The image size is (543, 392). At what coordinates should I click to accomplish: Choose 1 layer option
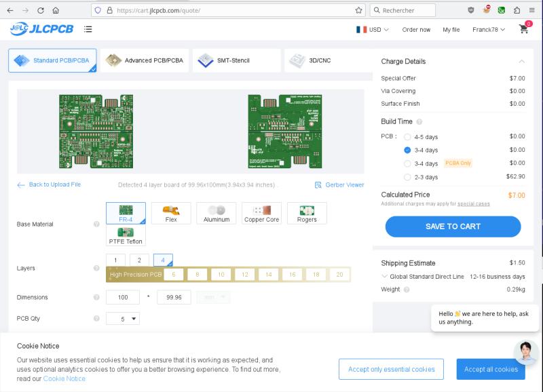tap(115, 260)
